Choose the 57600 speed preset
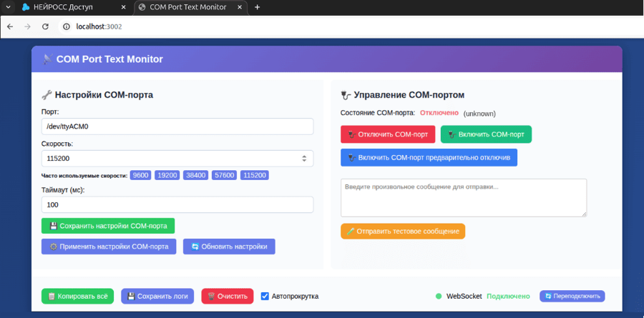Viewport: 644px width, 318px height. [x=224, y=175]
